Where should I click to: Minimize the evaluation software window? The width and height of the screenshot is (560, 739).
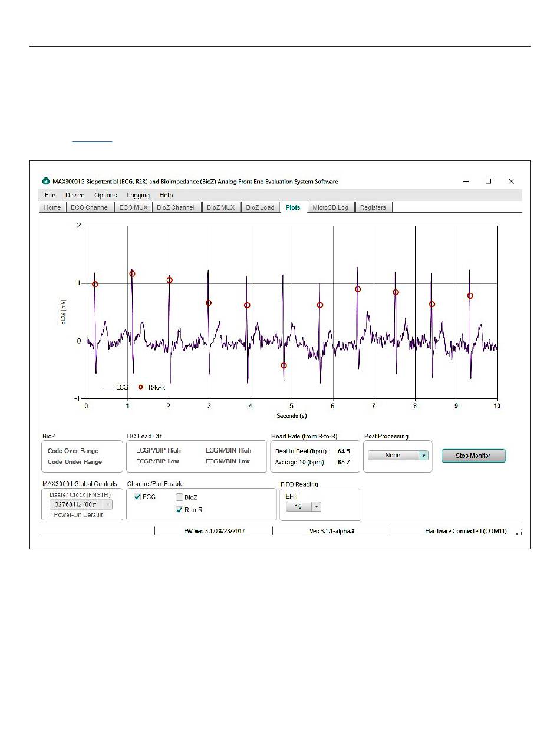(x=466, y=182)
